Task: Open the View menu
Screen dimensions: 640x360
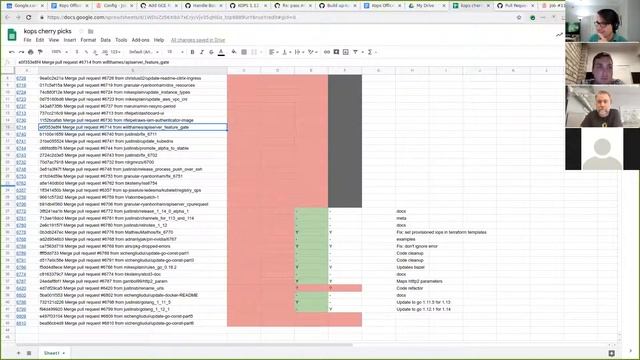Action: (x=54, y=40)
